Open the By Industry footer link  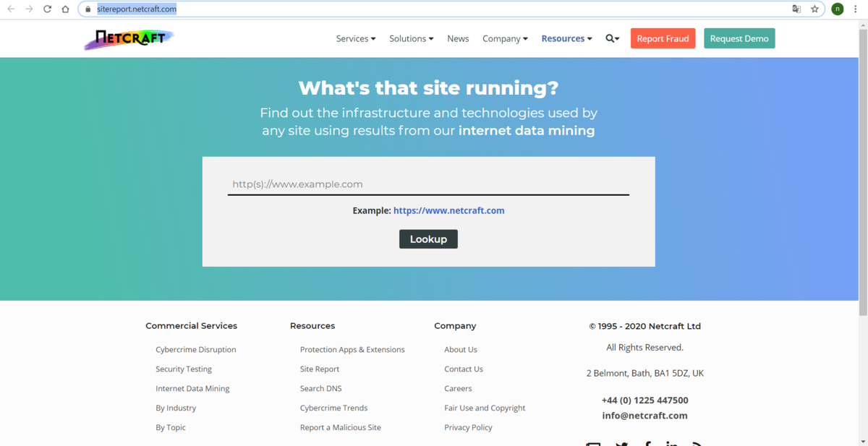[176, 408]
